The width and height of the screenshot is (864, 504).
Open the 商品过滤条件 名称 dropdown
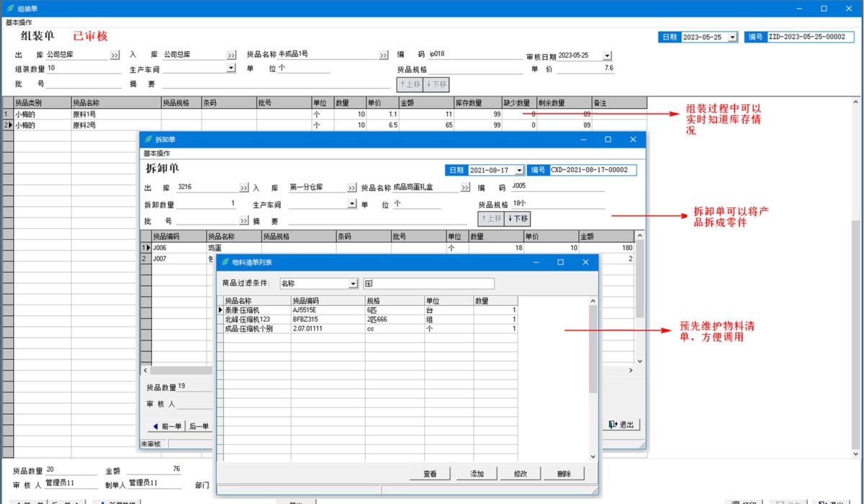pyautogui.click(x=353, y=284)
